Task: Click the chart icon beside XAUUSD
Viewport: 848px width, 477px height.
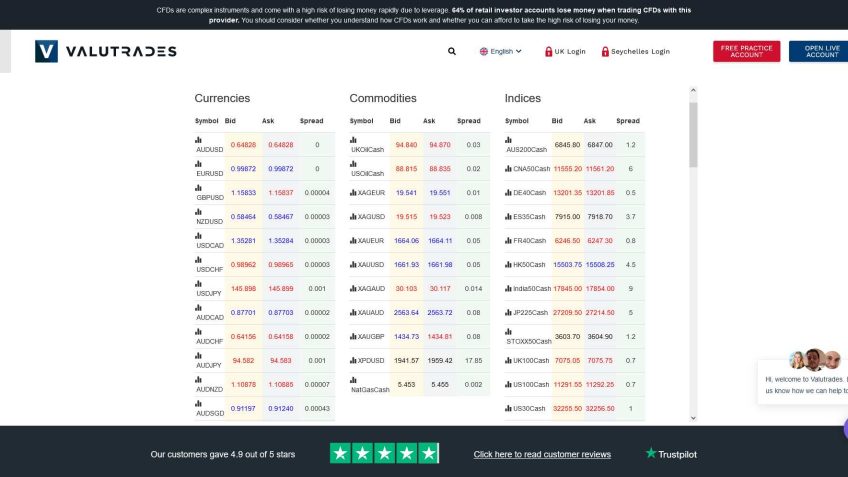Action: (353, 265)
